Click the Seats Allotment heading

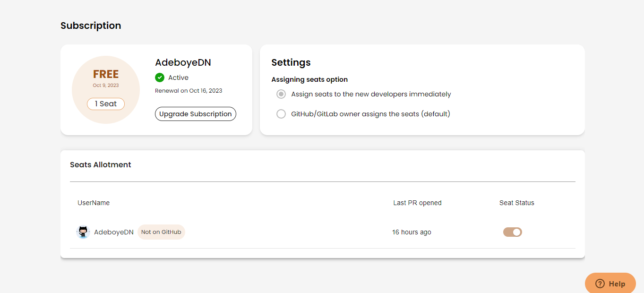[x=101, y=165]
